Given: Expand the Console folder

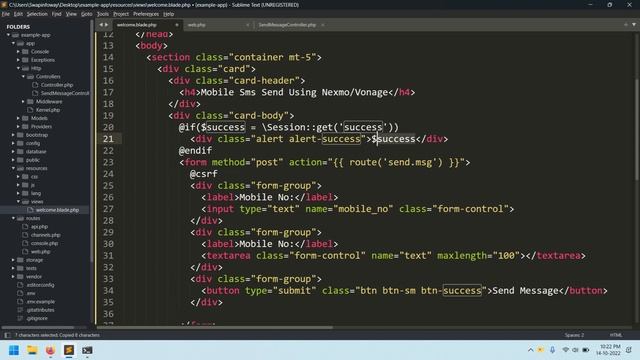Looking at the screenshot, I should click(x=18, y=52).
